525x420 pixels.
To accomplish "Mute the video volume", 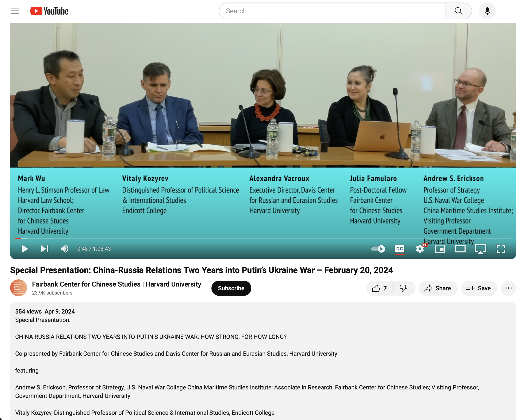I will click(x=65, y=249).
